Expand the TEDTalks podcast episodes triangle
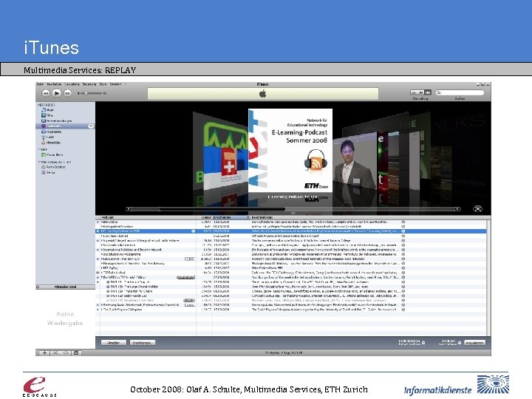 (x=98, y=273)
